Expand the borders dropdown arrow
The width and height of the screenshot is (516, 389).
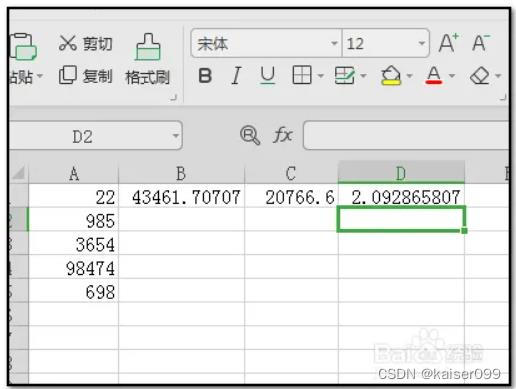[x=321, y=76]
